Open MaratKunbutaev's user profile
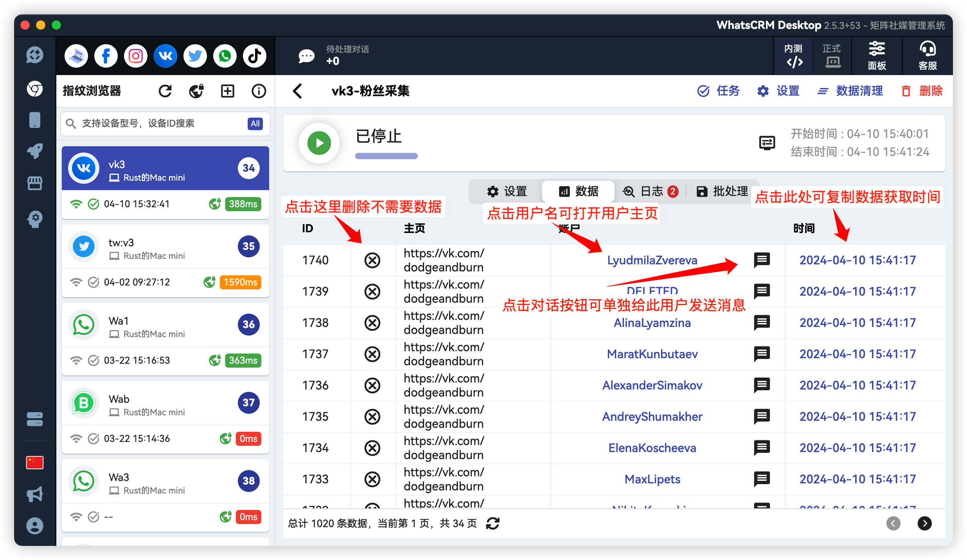 (652, 354)
